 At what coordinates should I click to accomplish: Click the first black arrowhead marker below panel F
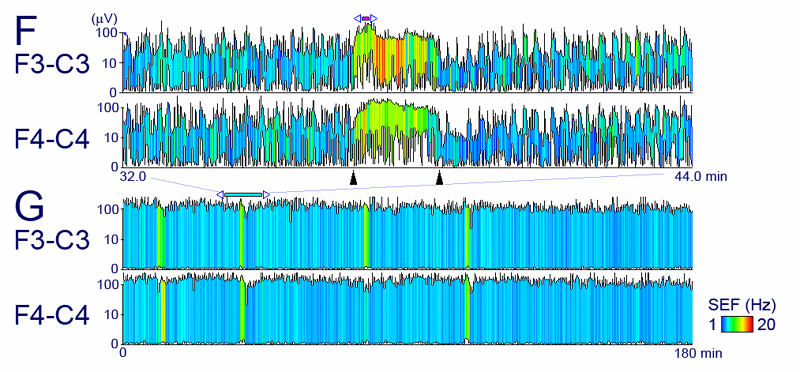click(353, 178)
